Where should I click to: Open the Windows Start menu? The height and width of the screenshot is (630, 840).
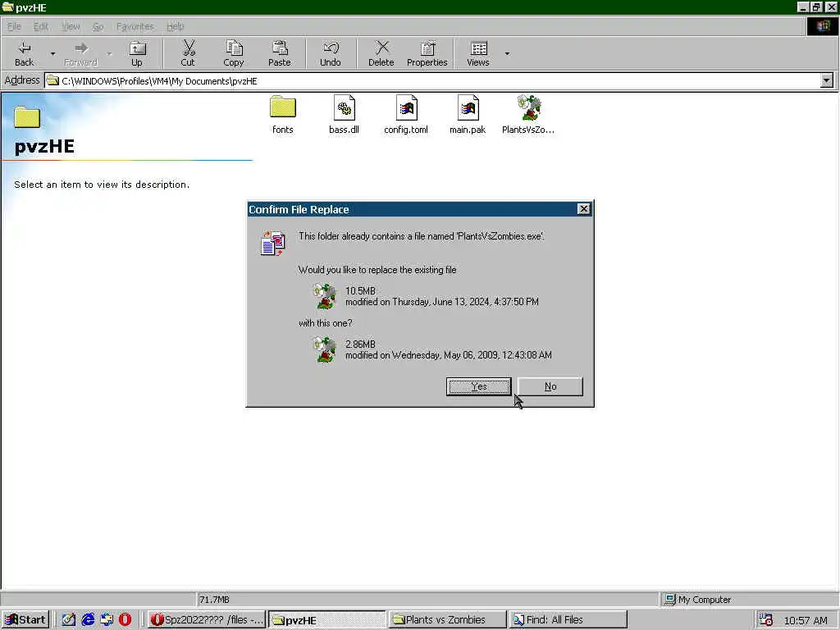[x=25, y=620]
